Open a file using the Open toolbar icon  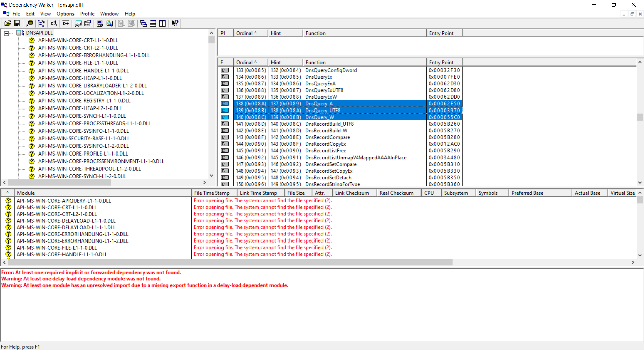click(x=7, y=23)
